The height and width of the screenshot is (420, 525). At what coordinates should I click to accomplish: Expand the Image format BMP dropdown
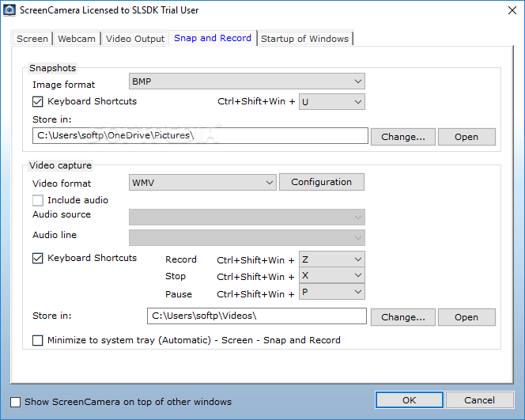(x=247, y=81)
